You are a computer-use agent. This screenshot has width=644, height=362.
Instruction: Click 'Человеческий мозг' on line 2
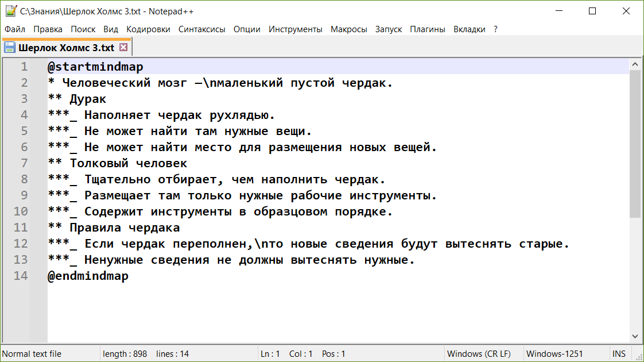125,83
